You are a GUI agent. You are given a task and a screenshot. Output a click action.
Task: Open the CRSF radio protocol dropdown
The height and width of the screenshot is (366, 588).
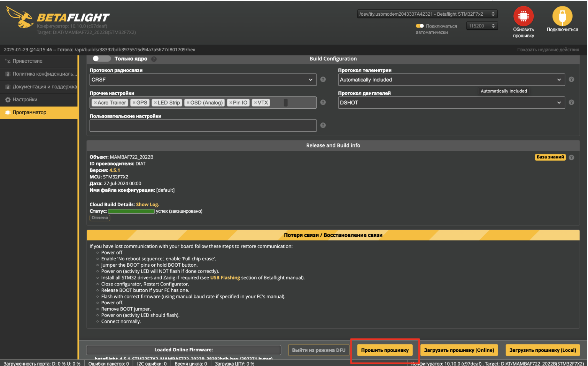click(x=203, y=79)
